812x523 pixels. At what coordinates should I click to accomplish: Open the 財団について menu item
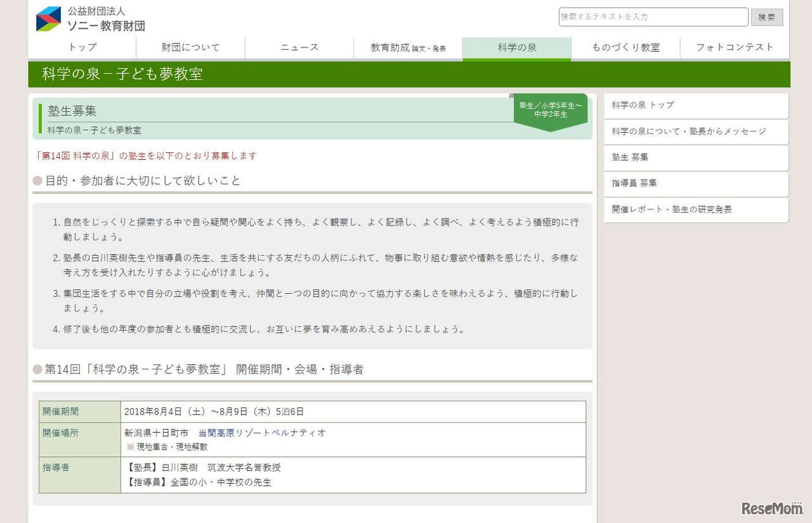[x=191, y=47]
